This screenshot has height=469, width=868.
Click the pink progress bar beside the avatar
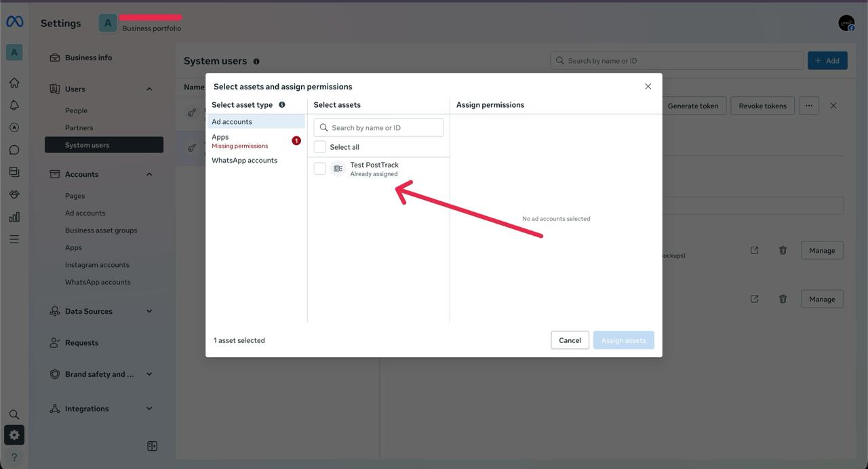(x=151, y=17)
